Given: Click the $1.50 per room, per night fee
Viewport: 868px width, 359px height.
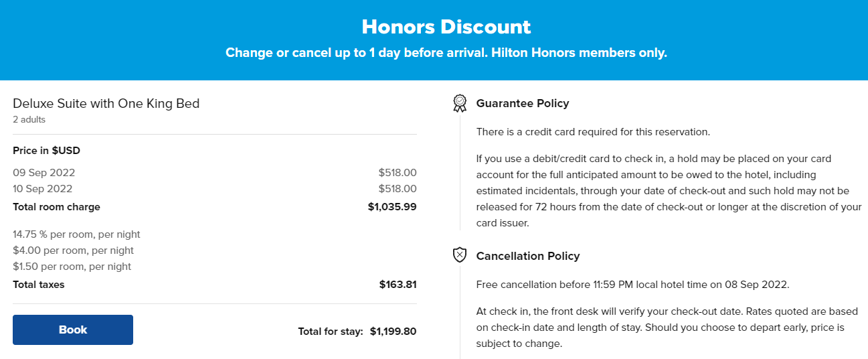Looking at the screenshot, I should click(72, 267).
